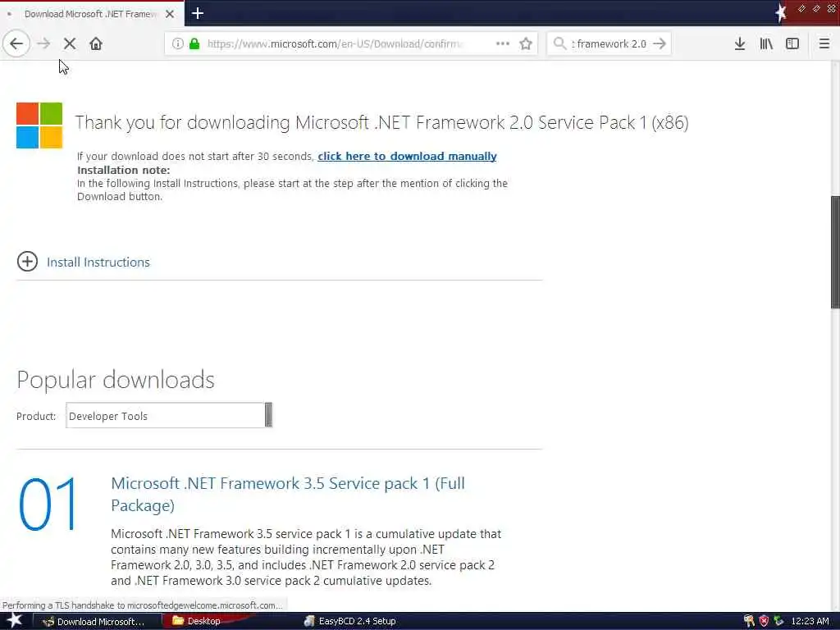Click the green secure connection padlock
This screenshot has height=630, width=840.
(x=194, y=44)
